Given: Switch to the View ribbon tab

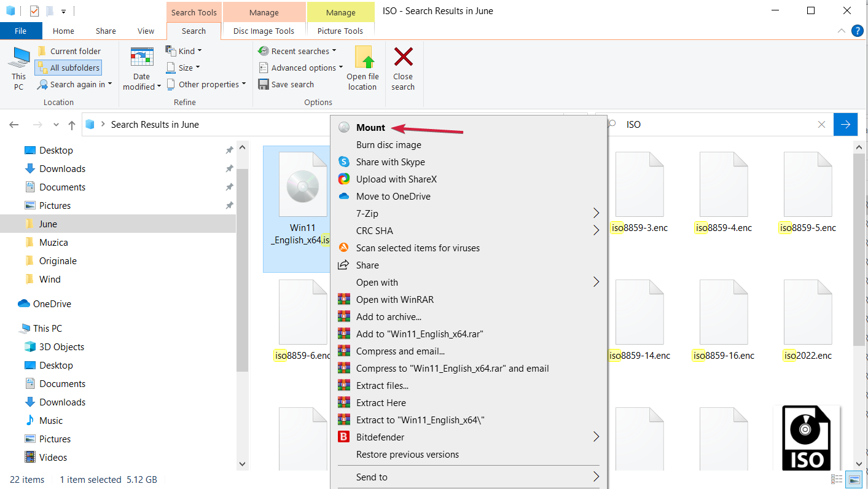Looking at the screenshot, I should (x=146, y=30).
